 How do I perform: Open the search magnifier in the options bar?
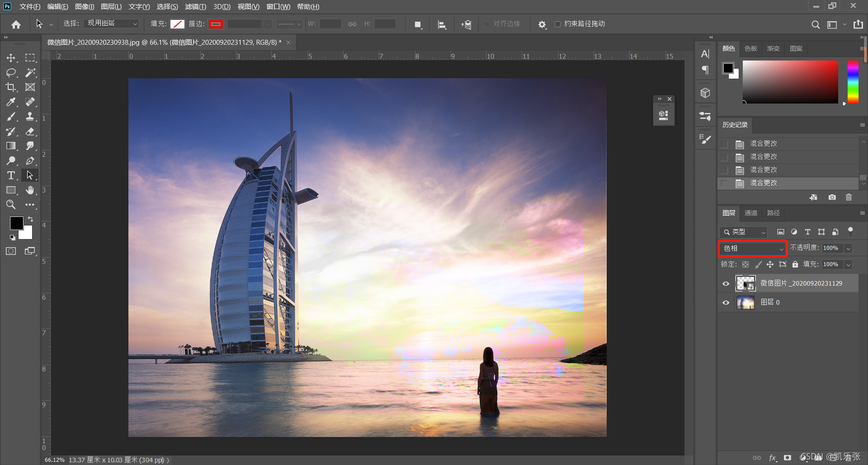[x=815, y=24]
